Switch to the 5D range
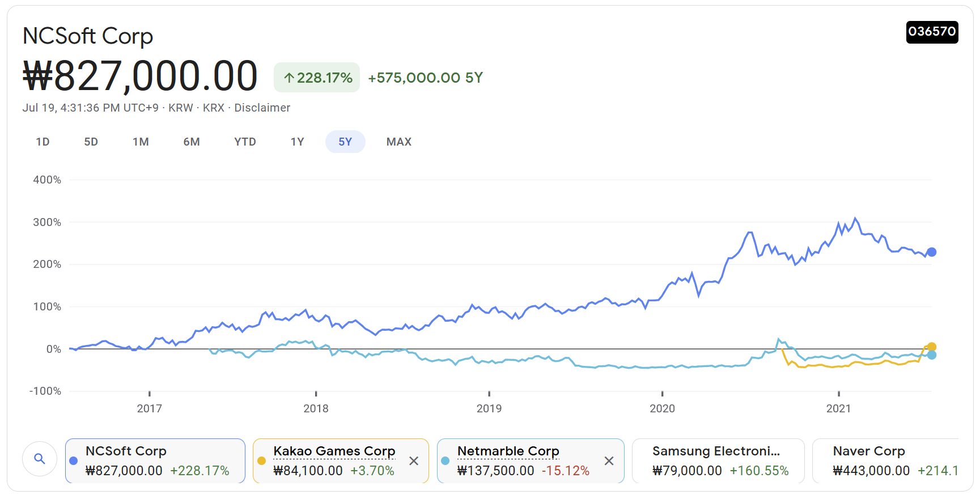 coord(91,142)
